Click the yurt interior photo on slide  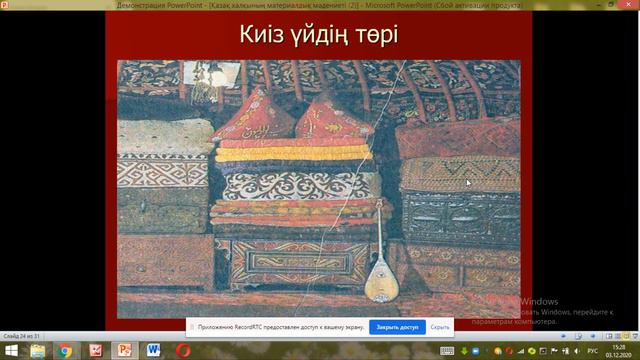click(319, 189)
